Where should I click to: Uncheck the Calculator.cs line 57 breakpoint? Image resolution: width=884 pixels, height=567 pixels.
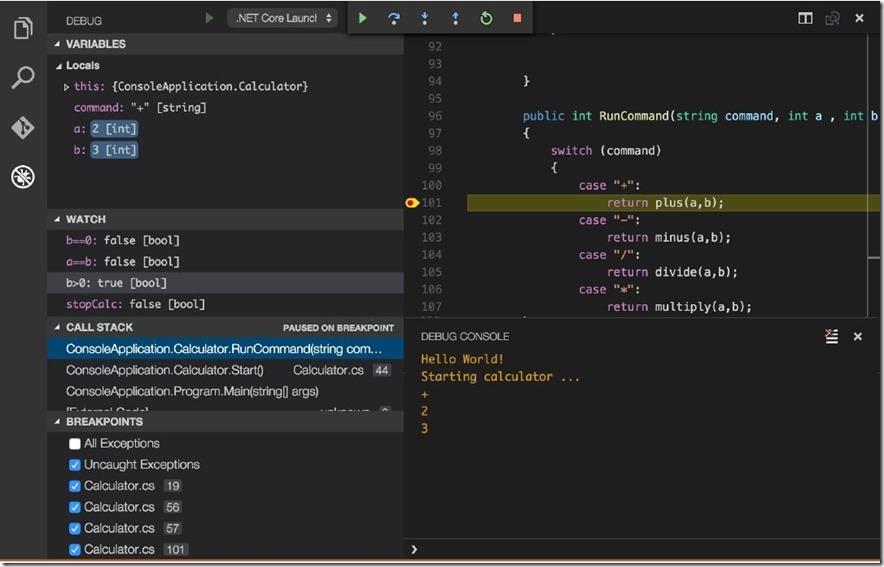click(74, 529)
